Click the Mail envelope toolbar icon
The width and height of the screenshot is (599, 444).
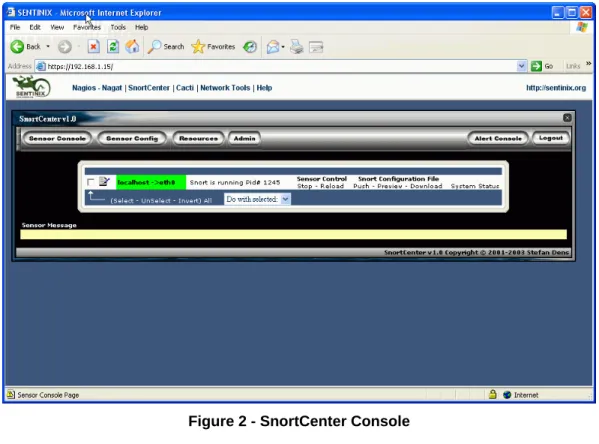pos(273,47)
